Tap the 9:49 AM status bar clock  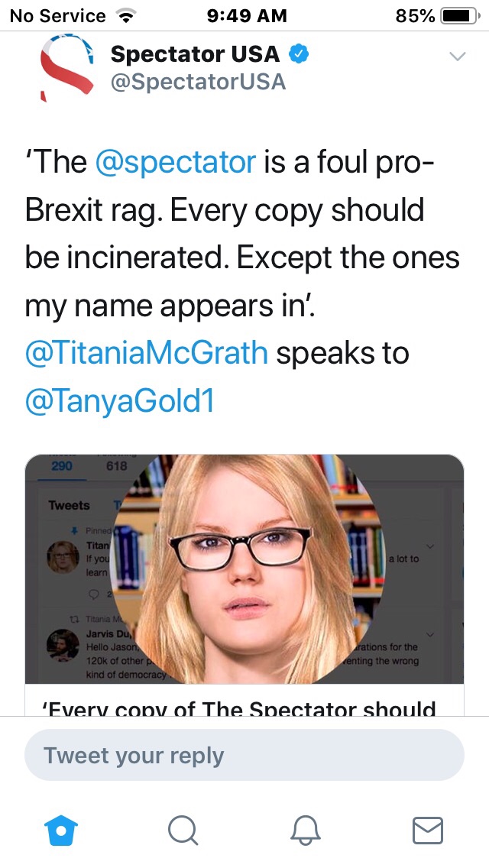point(247,16)
